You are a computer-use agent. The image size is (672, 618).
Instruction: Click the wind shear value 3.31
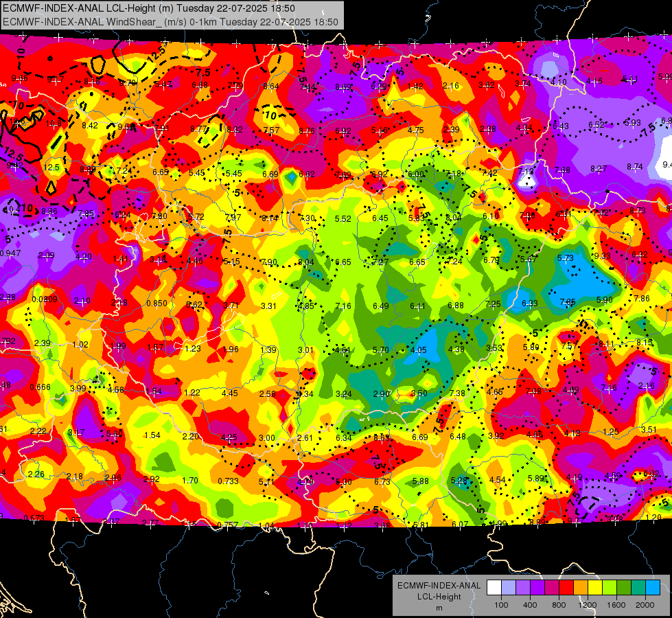[268, 306]
